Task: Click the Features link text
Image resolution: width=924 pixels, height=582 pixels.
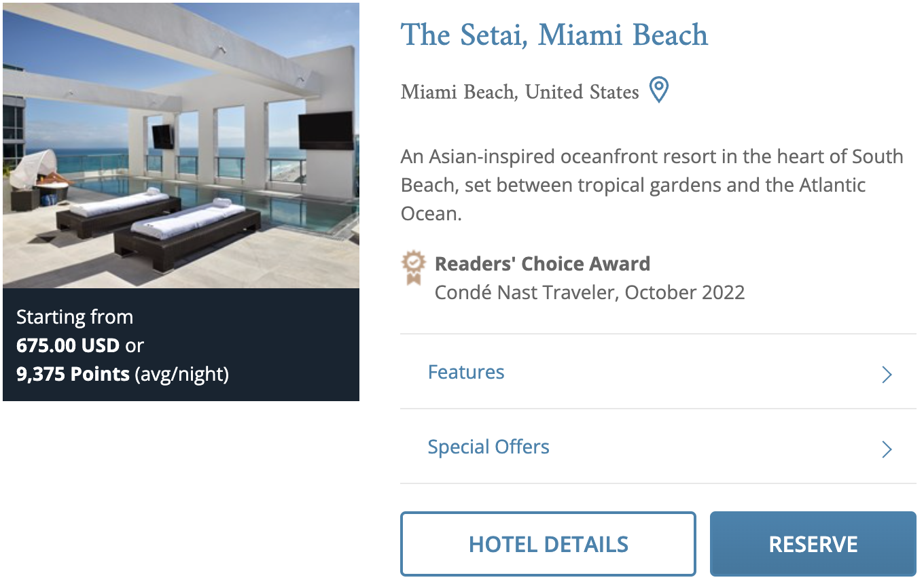Action: (465, 372)
